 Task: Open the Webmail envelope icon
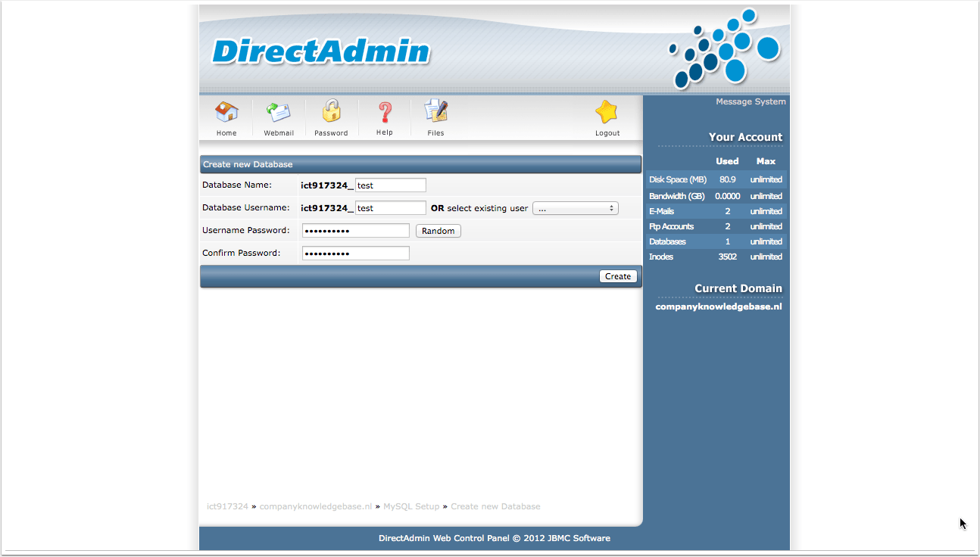pyautogui.click(x=278, y=112)
